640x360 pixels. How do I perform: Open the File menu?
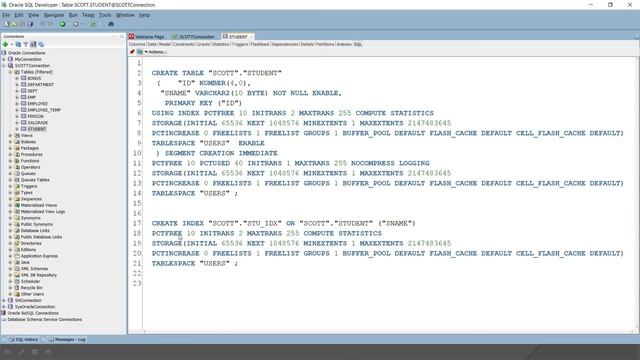click(x=6, y=15)
